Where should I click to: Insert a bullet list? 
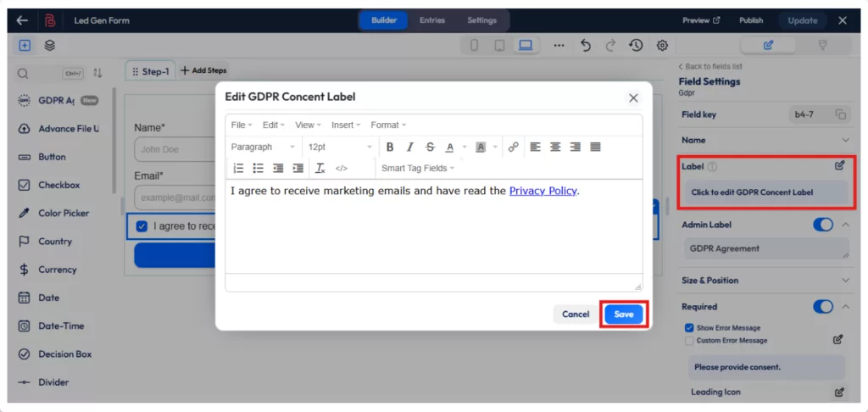coord(258,168)
